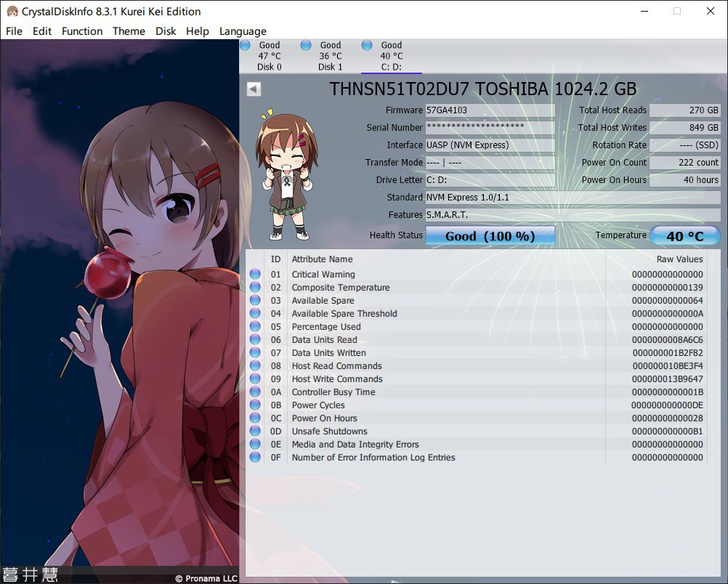Click status orb for Data Units Read
Image resolution: width=728 pixels, height=584 pixels.
pos(255,339)
